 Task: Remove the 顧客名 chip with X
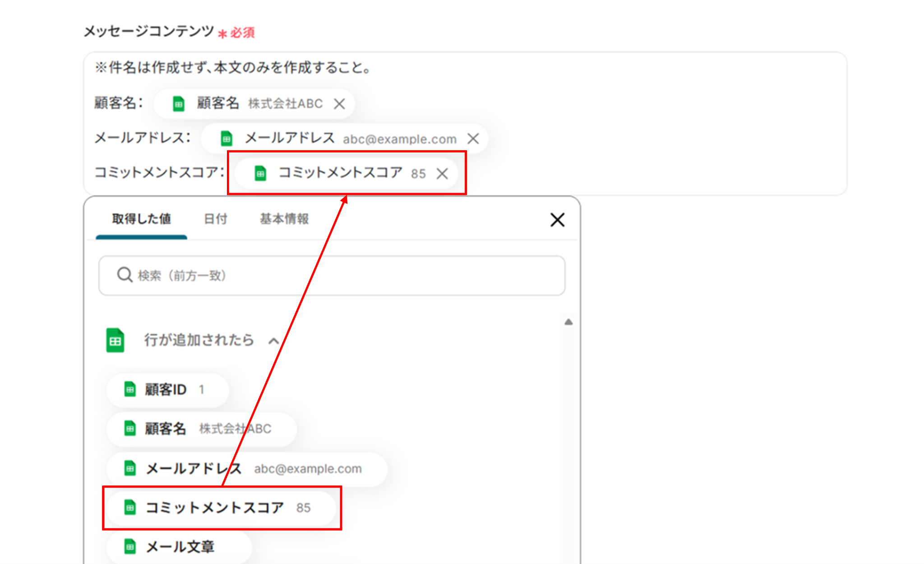[339, 104]
